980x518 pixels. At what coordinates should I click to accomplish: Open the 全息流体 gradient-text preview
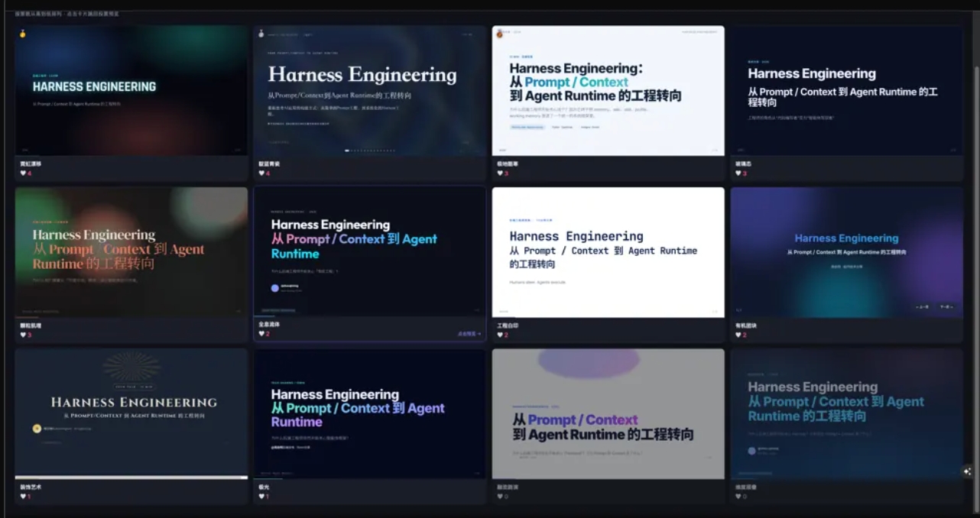pyautogui.click(x=370, y=251)
